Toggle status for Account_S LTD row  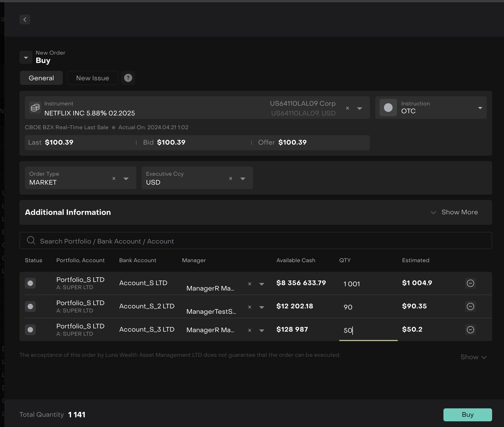(30, 283)
